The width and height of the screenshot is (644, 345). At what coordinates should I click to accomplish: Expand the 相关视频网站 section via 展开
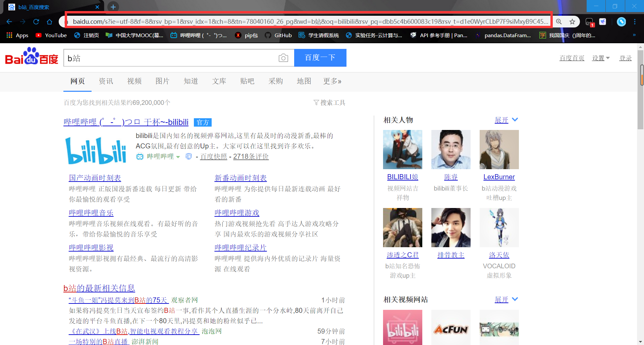click(506, 299)
